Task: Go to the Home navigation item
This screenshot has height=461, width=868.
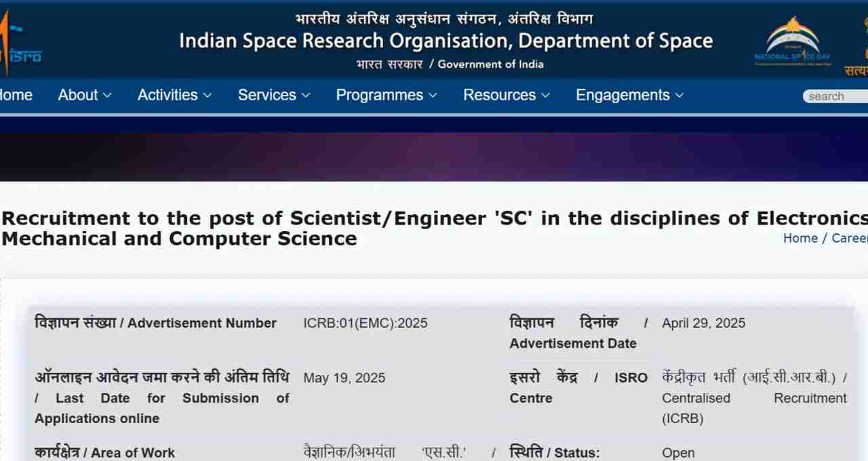Action: point(16,95)
